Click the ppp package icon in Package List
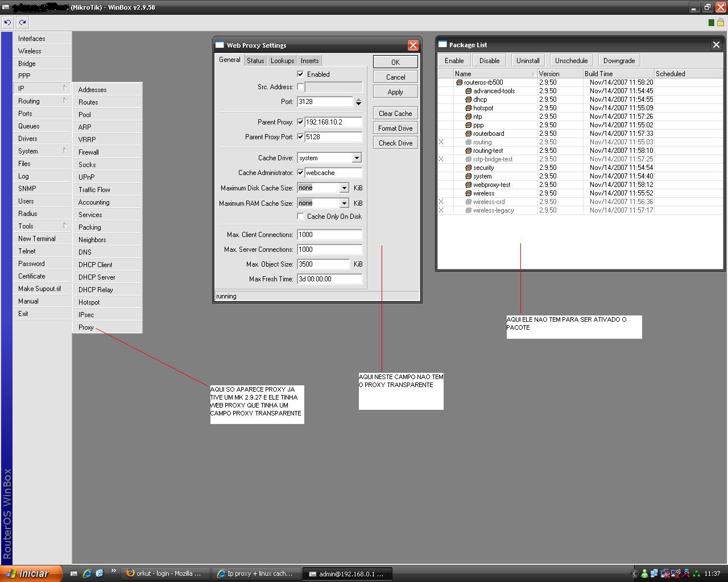The image size is (728, 582). (469, 125)
